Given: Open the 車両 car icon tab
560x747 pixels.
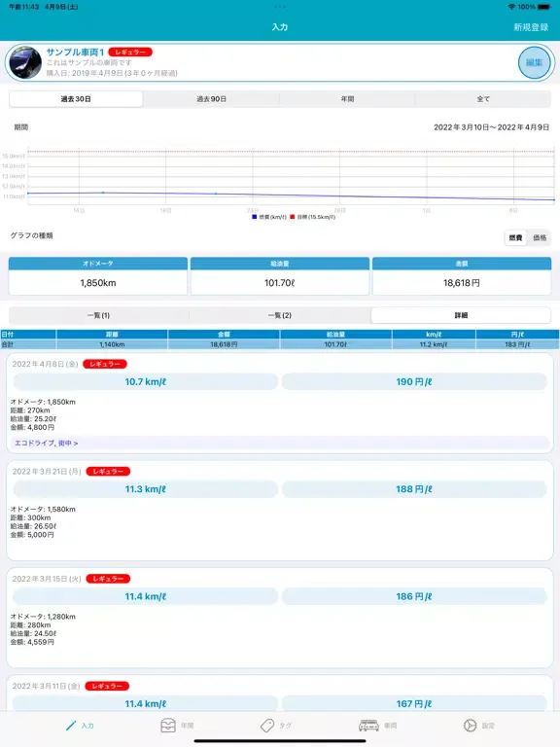Looking at the screenshot, I should tap(368, 725).
